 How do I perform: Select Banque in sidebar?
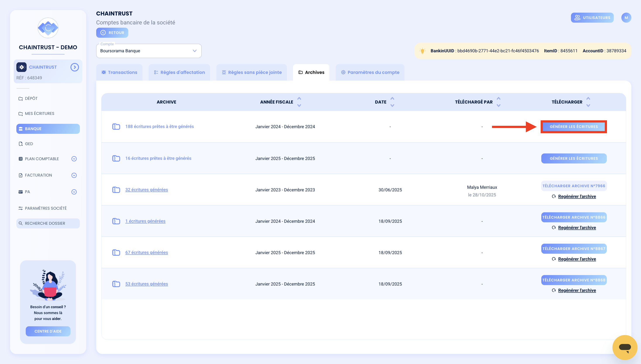click(x=48, y=129)
